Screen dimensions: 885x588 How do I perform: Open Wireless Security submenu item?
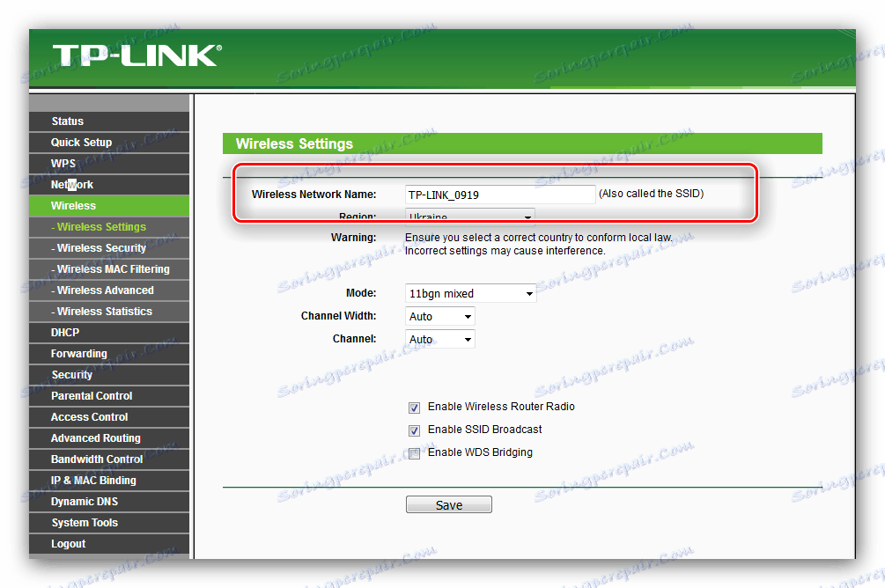point(109,247)
